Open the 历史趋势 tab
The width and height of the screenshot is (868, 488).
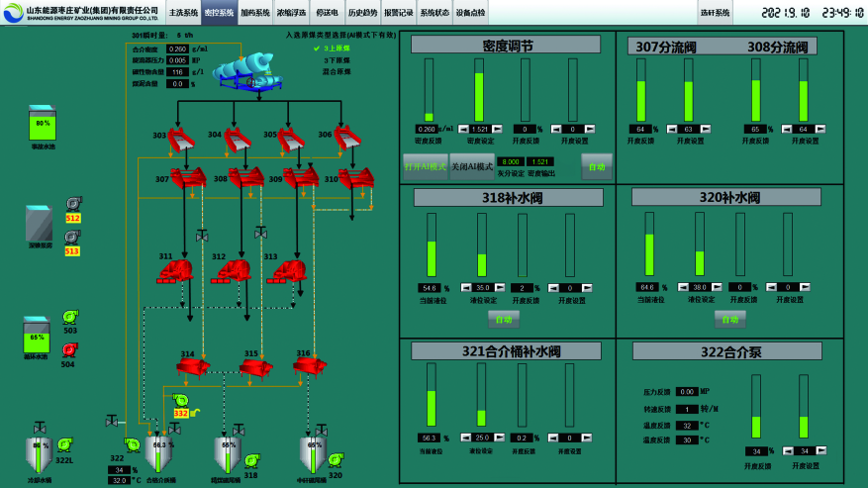pos(362,13)
